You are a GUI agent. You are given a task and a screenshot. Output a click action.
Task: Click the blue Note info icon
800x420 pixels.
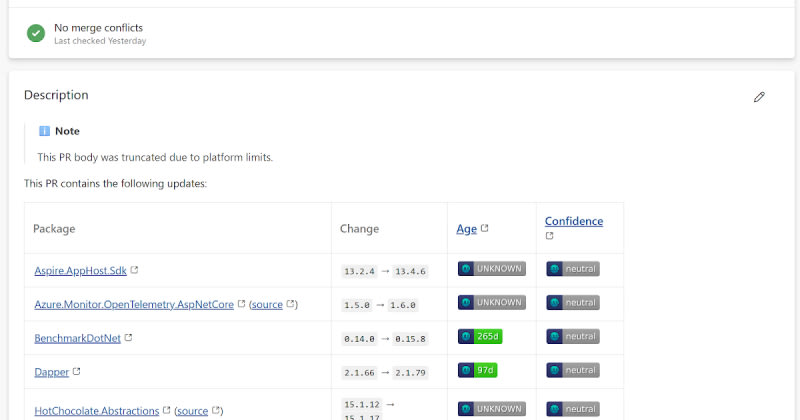(44, 131)
